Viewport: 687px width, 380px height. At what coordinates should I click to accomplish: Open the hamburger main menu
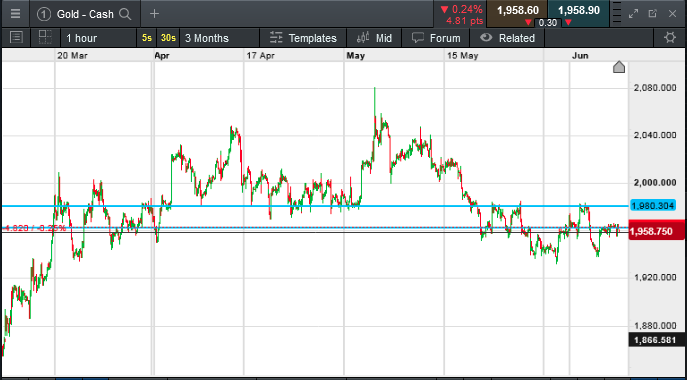[x=15, y=14]
